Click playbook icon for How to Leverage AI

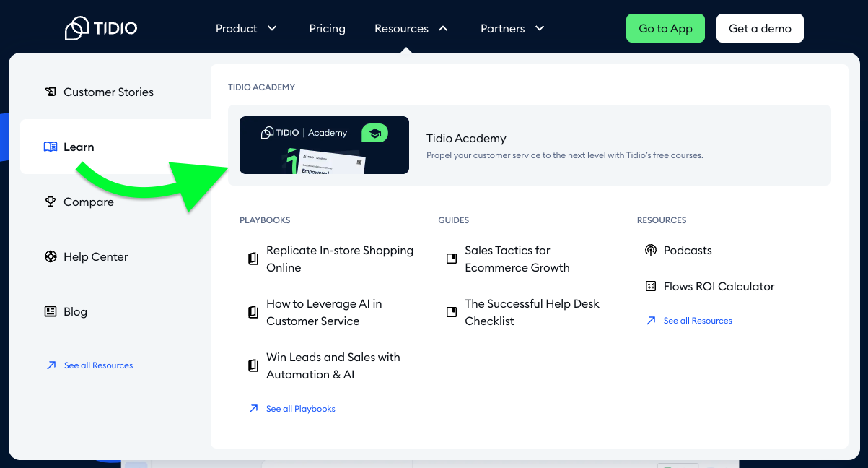(253, 312)
